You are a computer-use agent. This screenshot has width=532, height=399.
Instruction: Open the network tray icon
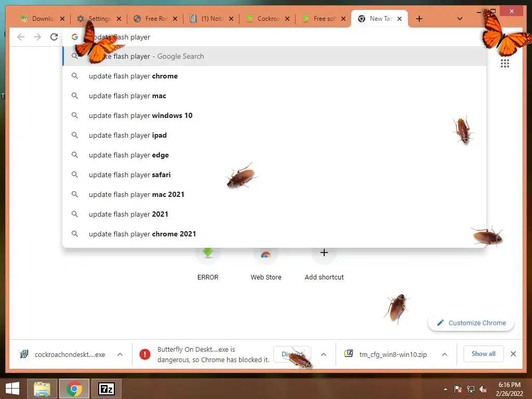(471, 389)
